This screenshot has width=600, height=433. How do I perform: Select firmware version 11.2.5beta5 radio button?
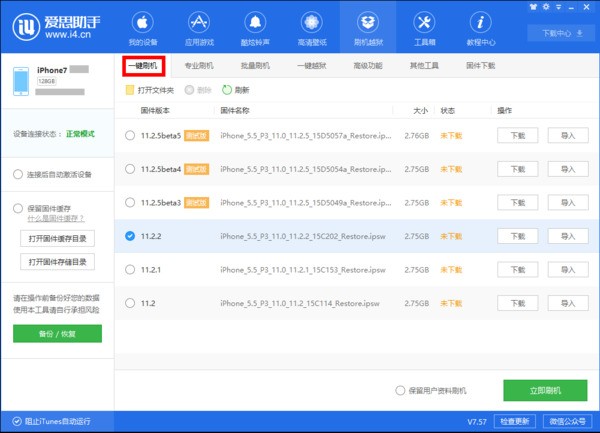tap(130, 135)
